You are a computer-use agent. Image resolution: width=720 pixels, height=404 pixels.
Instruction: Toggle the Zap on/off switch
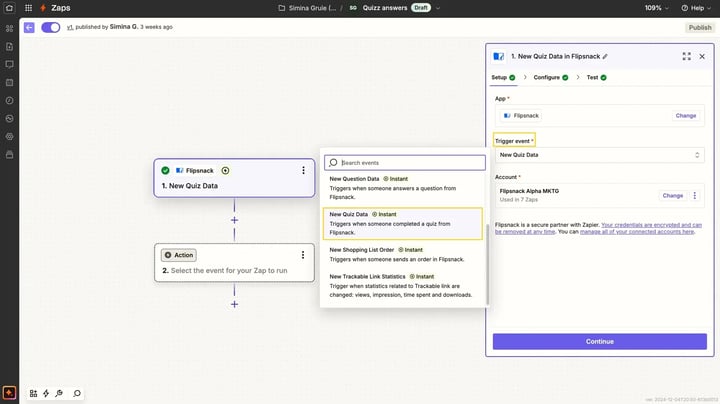(51, 28)
